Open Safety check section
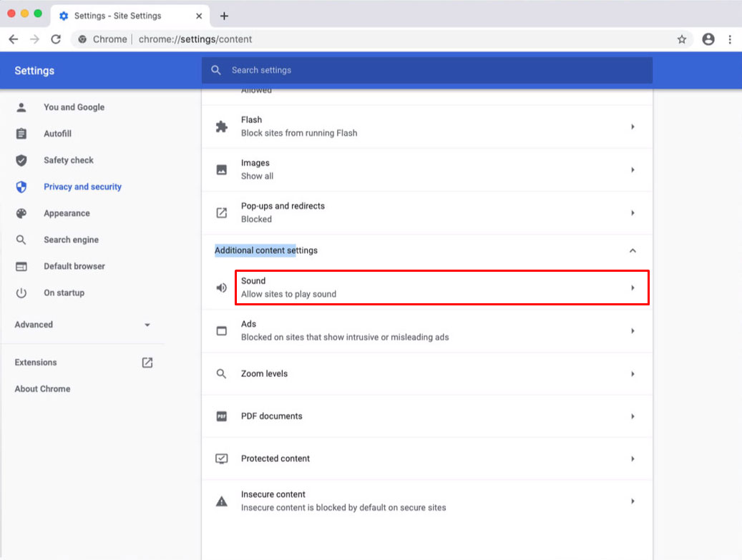Viewport: 742px width, 560px height. pos(68,160)
